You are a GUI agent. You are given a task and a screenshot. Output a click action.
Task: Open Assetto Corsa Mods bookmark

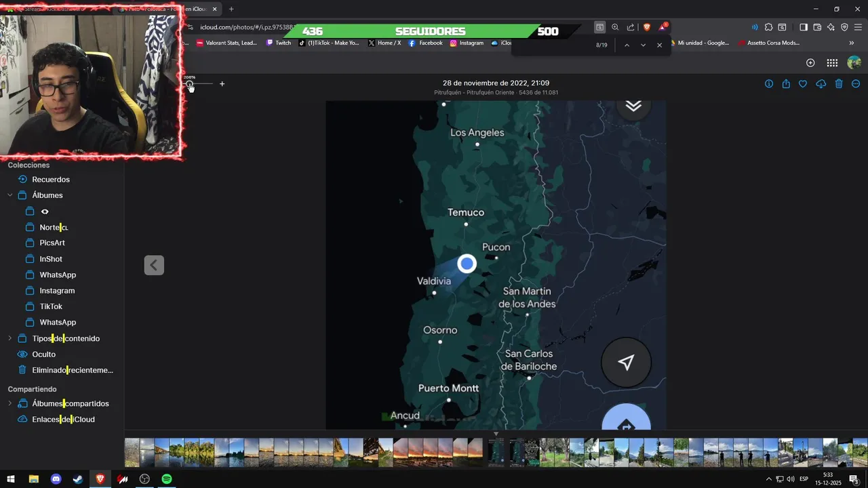768,43
